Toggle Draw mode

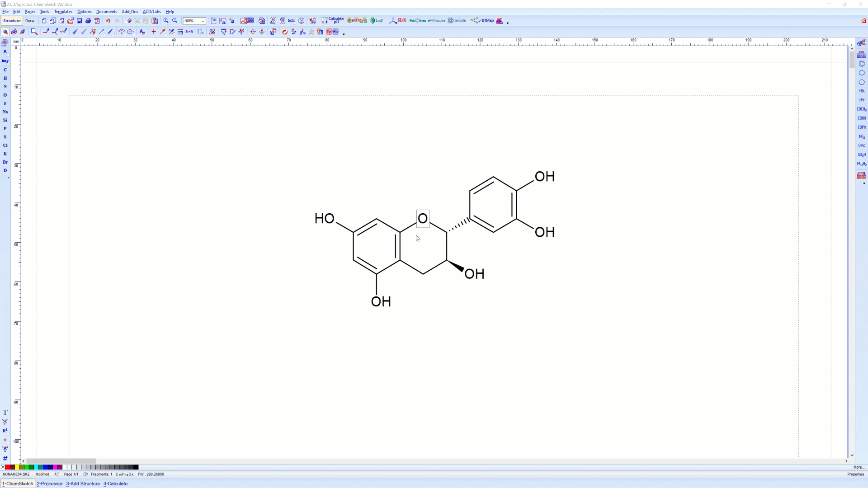coord(30,21)
